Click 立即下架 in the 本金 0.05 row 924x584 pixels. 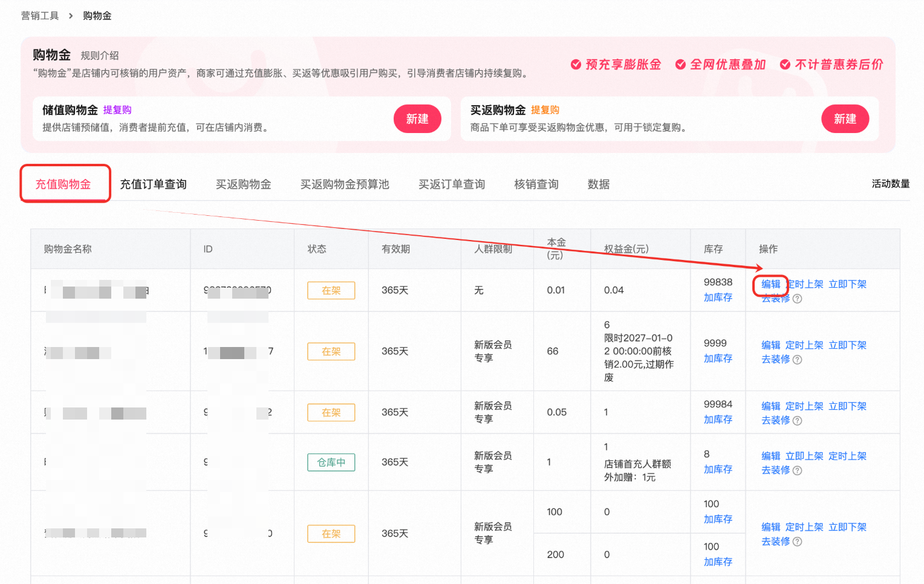click(x=847, y=406)
